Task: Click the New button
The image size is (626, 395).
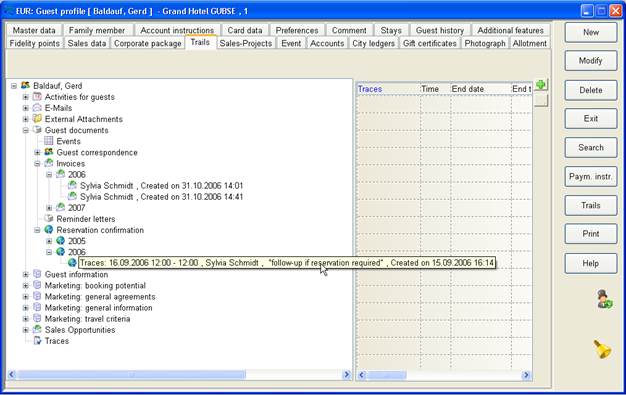Action: tap(591, 32)
